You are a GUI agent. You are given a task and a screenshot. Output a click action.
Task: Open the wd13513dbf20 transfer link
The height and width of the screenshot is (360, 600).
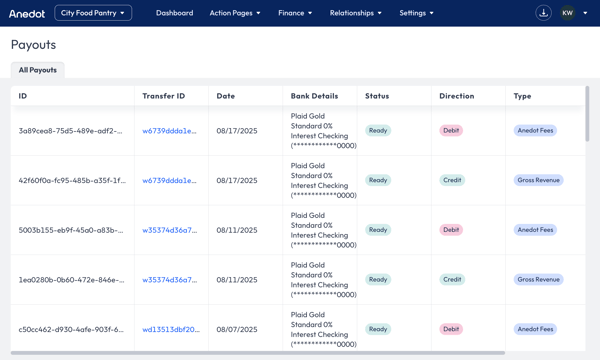tap(171, 329)
